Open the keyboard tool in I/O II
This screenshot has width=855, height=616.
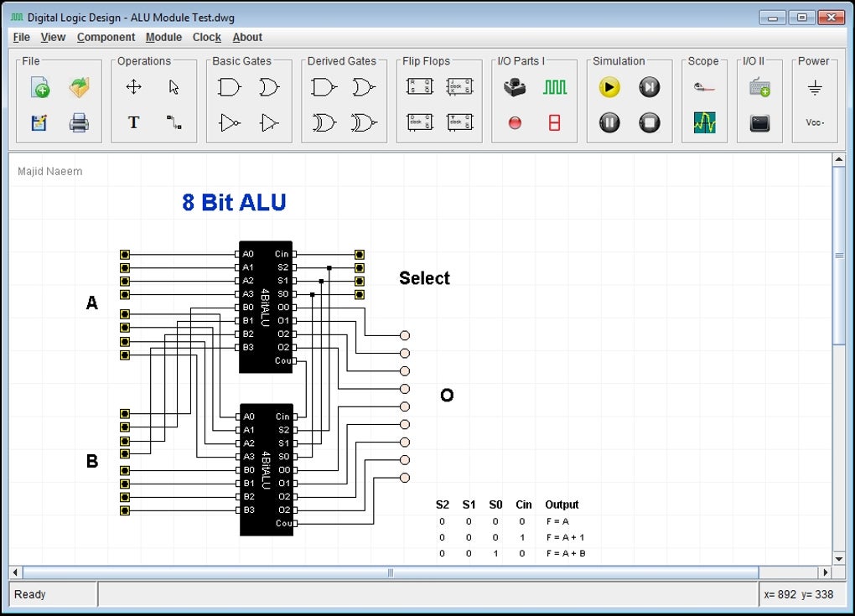(x=758, y=85)
